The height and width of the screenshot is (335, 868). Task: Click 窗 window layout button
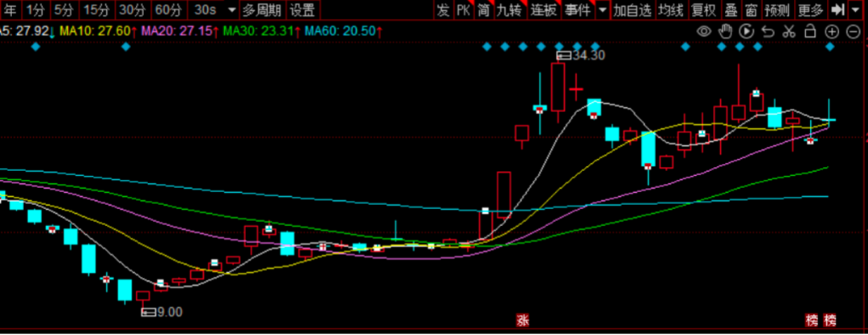[x=751, y=10]
